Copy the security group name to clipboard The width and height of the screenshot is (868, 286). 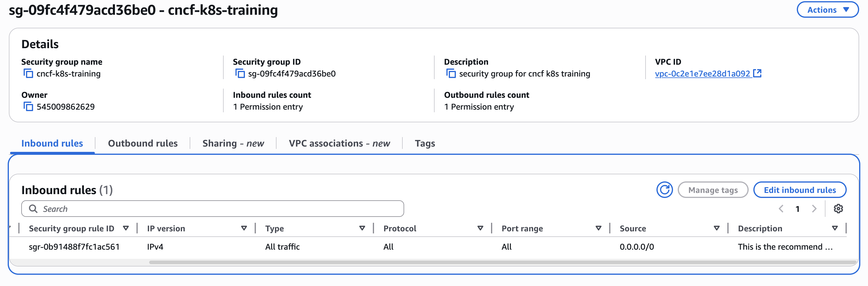click(x=28, y=74)
